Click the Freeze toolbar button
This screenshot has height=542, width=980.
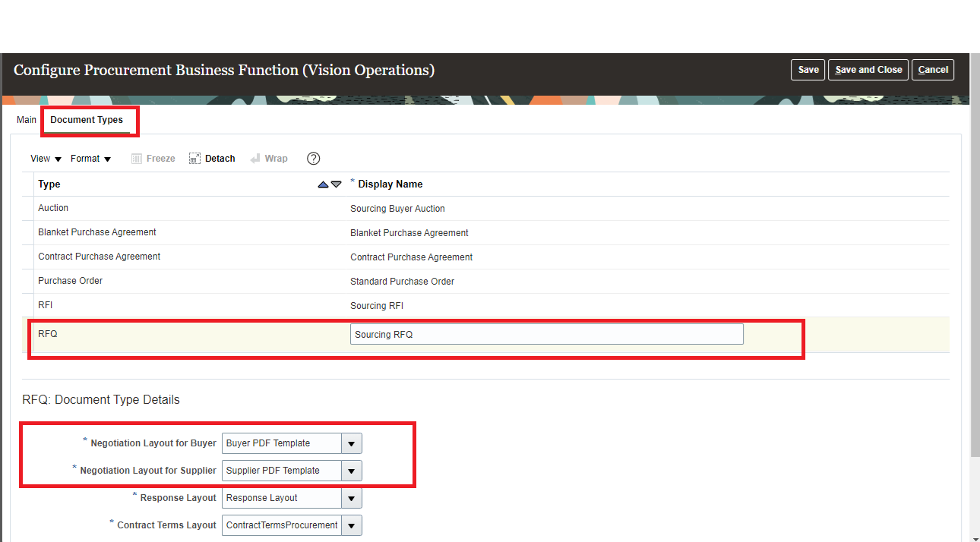coord(153,159)
